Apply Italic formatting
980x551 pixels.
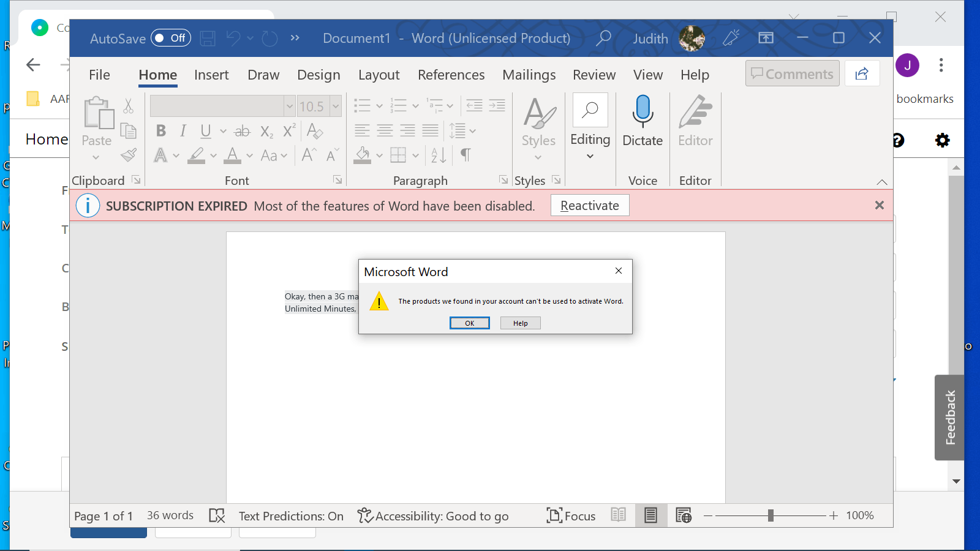point(182,130)
